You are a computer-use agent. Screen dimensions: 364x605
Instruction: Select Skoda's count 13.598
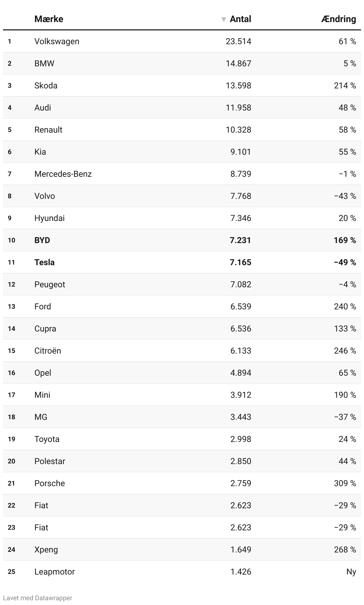click(x=238, y=85)
